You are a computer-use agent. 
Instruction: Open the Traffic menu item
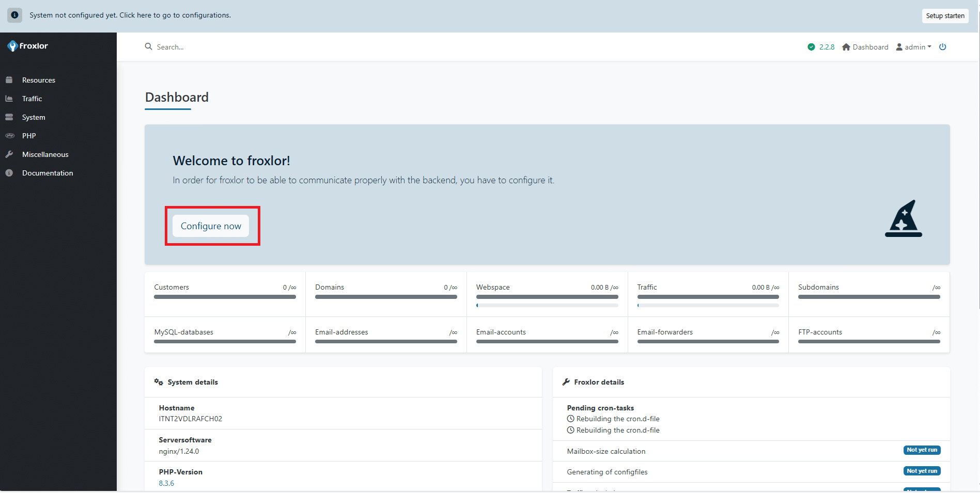[32, 99]
